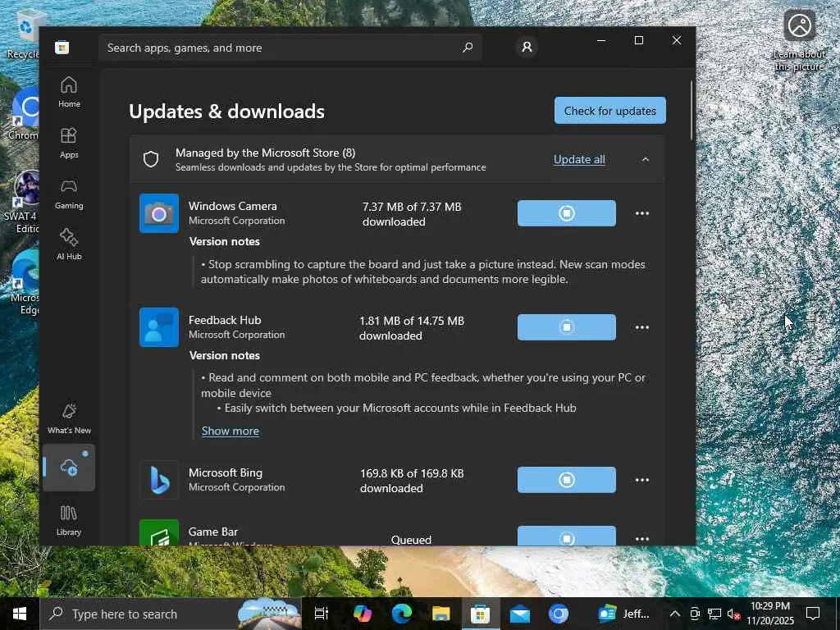Click the Queued status for Game Bar

click(411, 540)
